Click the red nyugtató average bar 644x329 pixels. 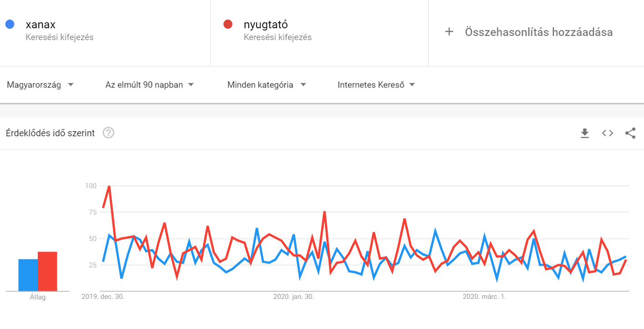click(47, 271)
